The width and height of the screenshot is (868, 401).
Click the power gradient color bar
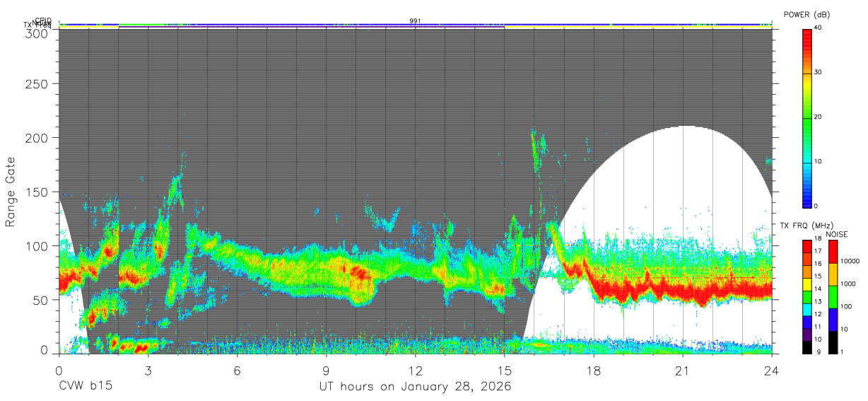(x=807, y=117)
